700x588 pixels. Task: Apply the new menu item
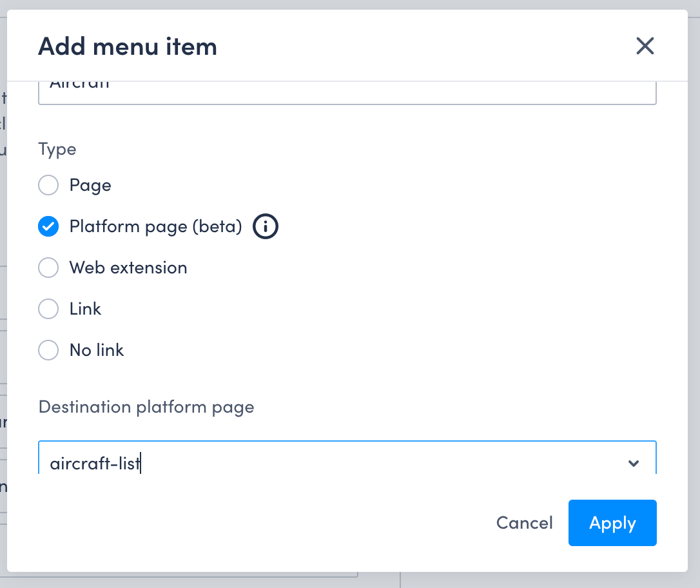pos(612,523)
